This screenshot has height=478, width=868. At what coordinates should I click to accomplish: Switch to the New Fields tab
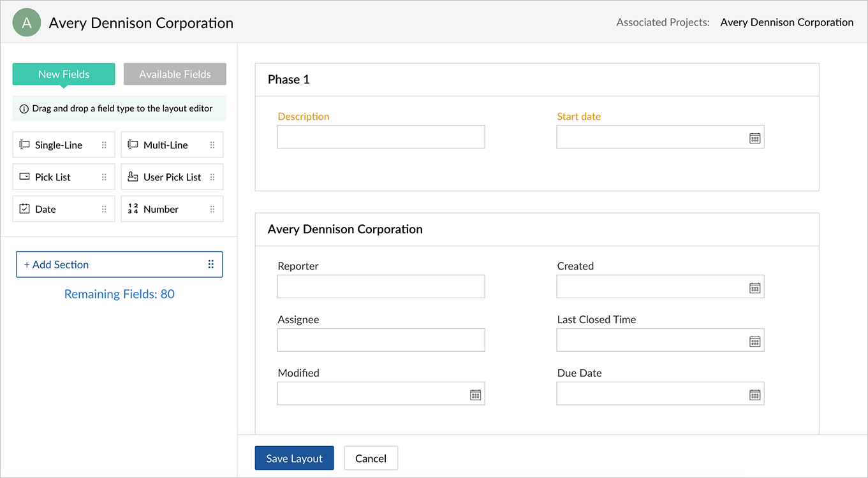[64, 74]
